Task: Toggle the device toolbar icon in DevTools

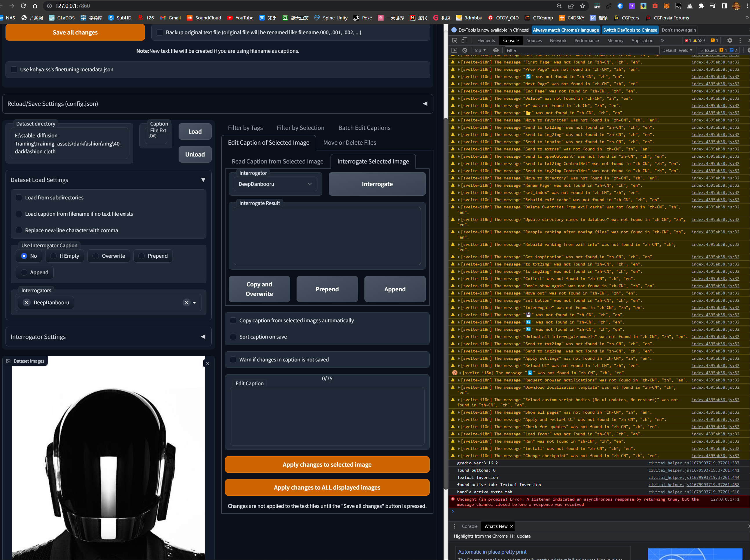Action: tap(464, 40)
